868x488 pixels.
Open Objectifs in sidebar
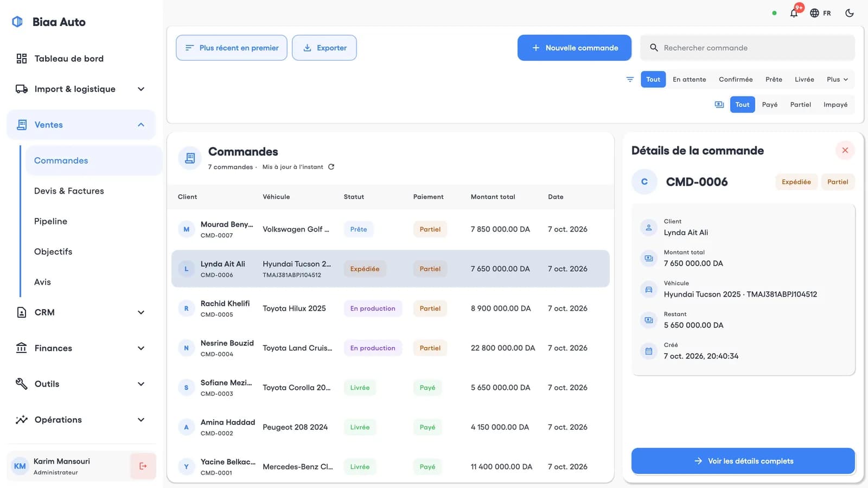(x=93, y=252)
